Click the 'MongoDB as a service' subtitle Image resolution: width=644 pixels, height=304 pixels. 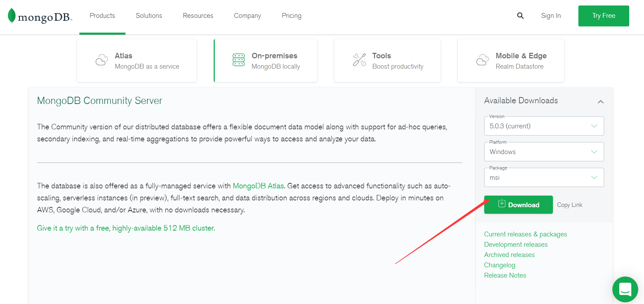[x=147, y=67]
